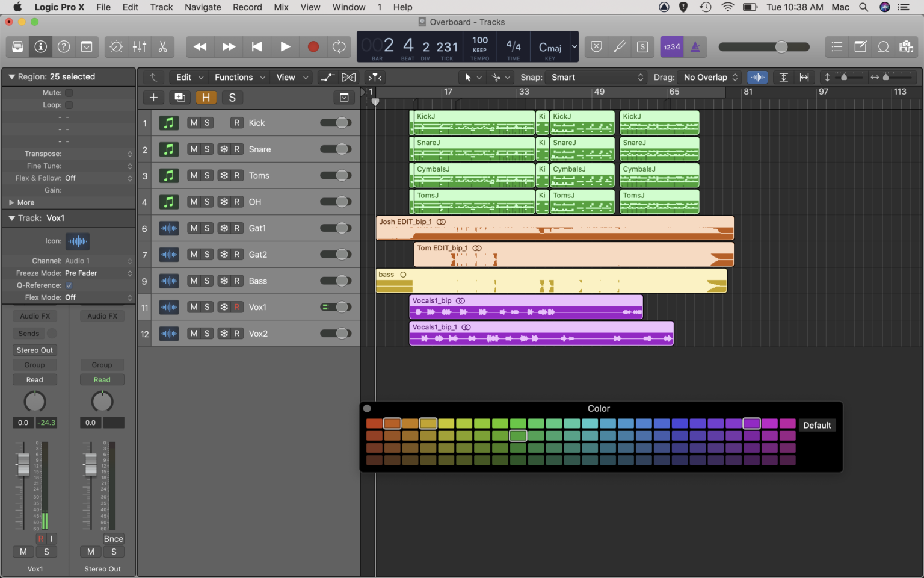Image resolution: width=924 pixels, height=578 pixels.
Task: Open the Functions menu above the tracks
Action: tap(235, 77)
